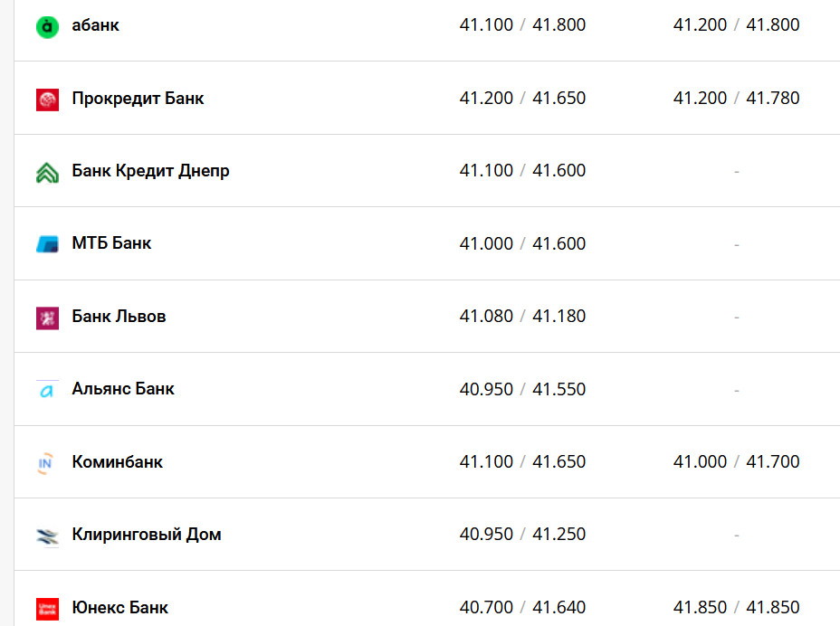Click the Коминбанк bank name
Screen dimensions: 840x626
(x=118, y=462)
